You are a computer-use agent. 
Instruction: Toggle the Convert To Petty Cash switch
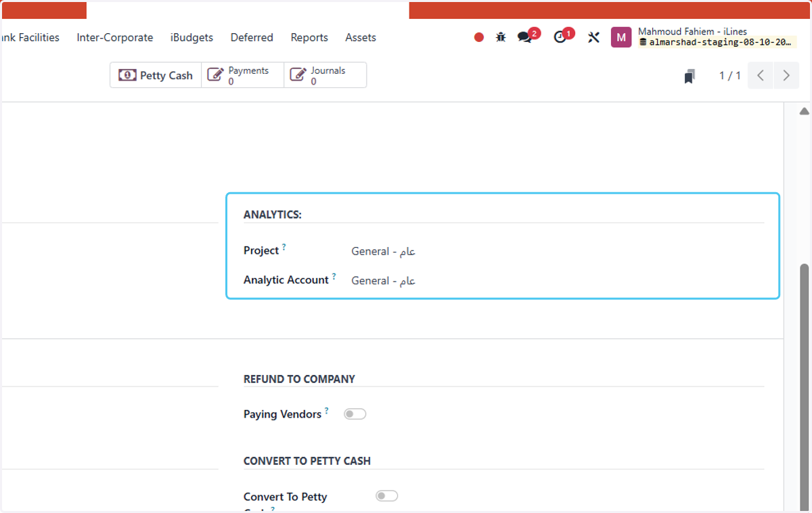tap(386, 496)
